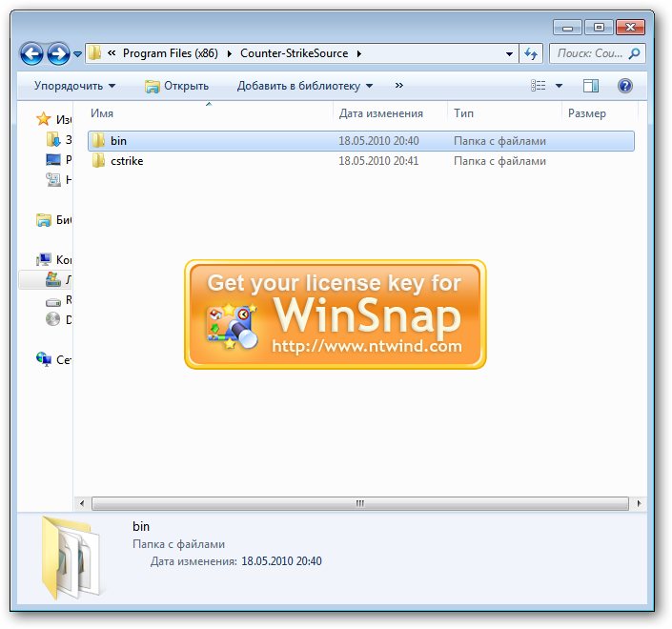Expand arrow after Program Files (x86)
672x629 pixels.
(x=230, y=53)
